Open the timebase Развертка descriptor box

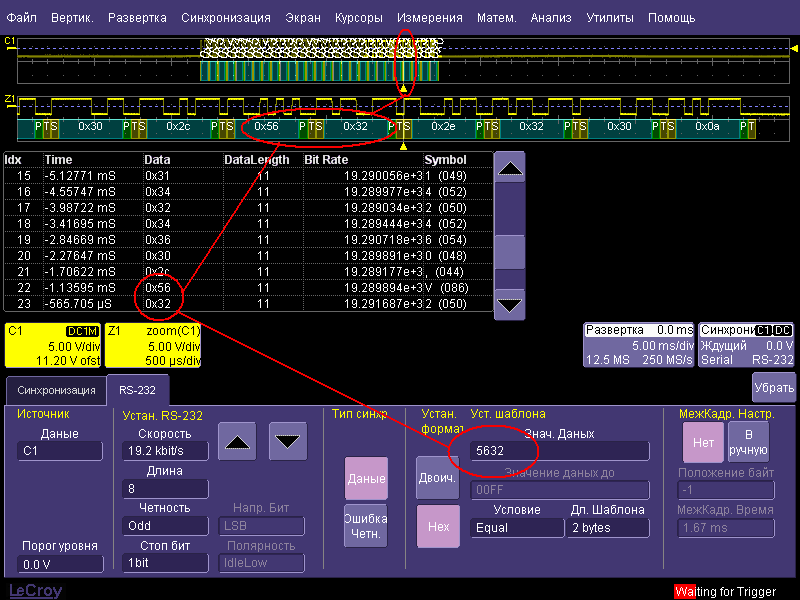pos(638,346)
